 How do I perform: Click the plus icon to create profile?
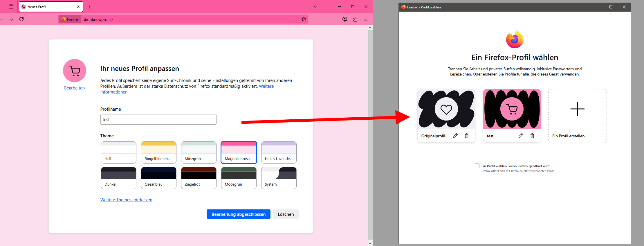578,109
